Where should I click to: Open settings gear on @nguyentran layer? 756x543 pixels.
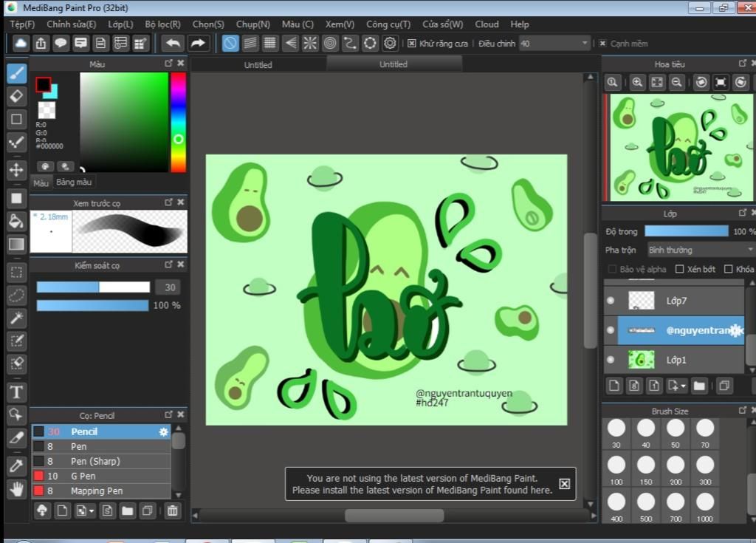(x=736, y=331)
